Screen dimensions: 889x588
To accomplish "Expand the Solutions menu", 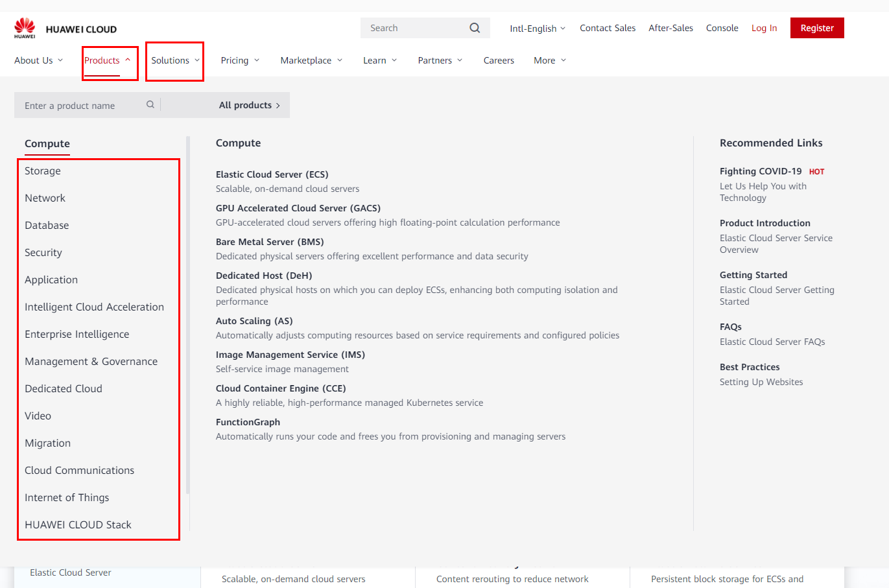I will point(175,60).
